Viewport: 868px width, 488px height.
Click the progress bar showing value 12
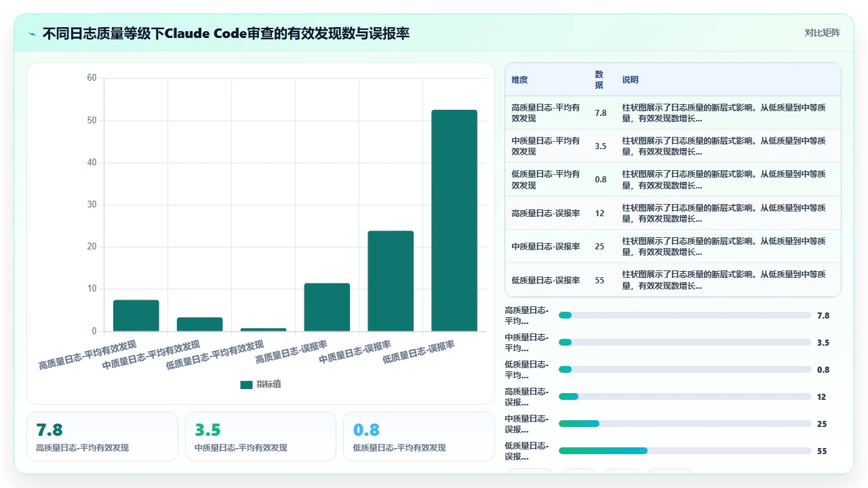(x=685, y=396)
